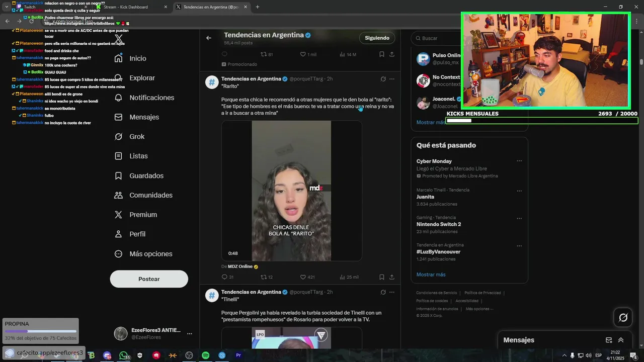Open the Mensajes envelope icon in sidebar
The image size is (644, 362).
119,117
